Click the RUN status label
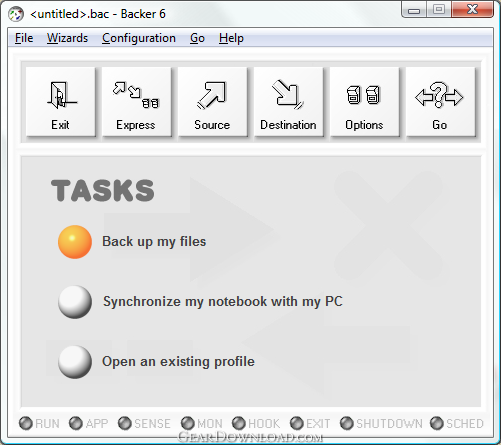The height and width of the screenshot is (445, 501). click(47, 424)
